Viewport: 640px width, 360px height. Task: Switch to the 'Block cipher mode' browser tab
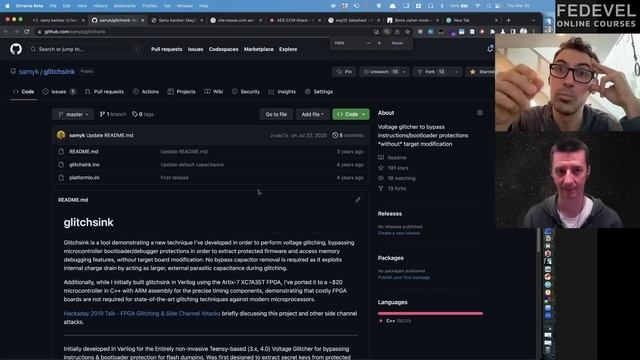pyautogui.click(x=412, y=20)
